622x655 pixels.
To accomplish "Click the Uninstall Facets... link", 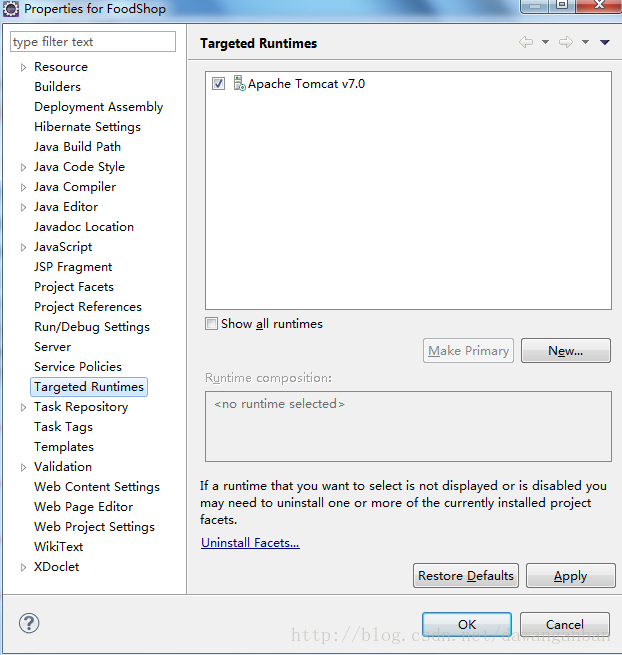I will pos(250,543).
